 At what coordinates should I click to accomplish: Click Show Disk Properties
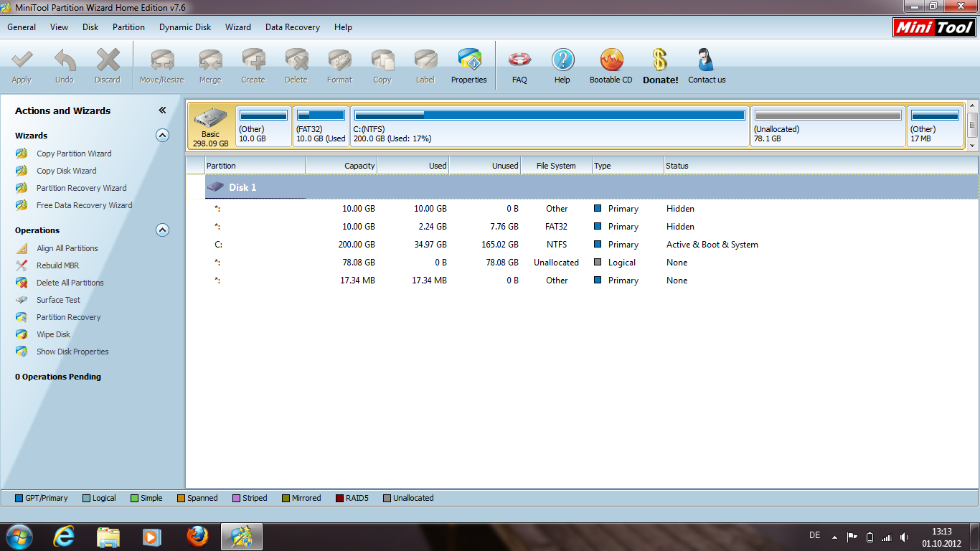(72, 352)
